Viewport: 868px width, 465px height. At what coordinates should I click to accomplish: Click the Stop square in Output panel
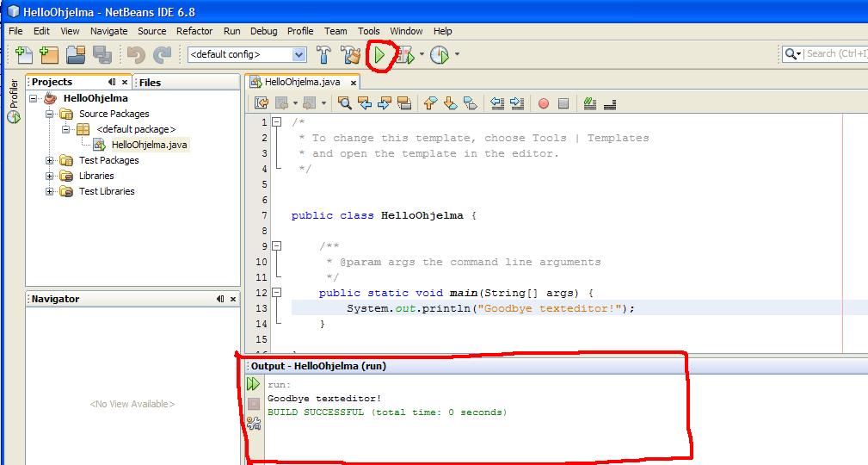tap(254, 404)
